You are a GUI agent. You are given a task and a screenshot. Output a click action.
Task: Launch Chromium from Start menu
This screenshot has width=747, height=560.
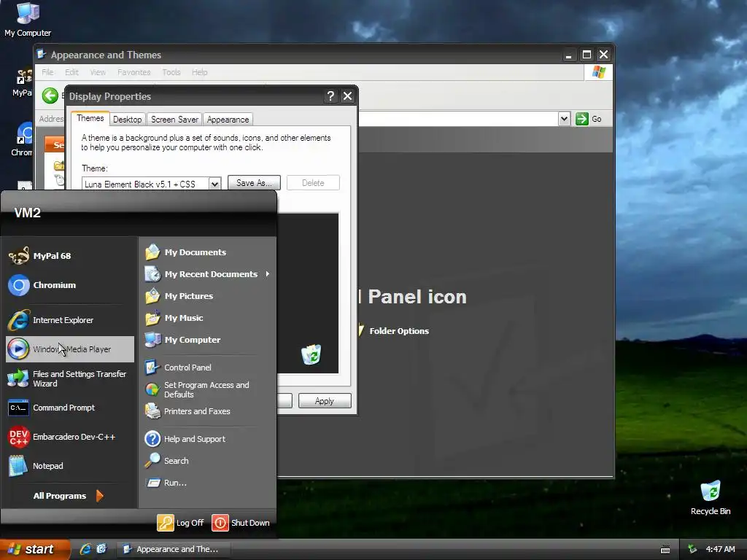point(69,285)
